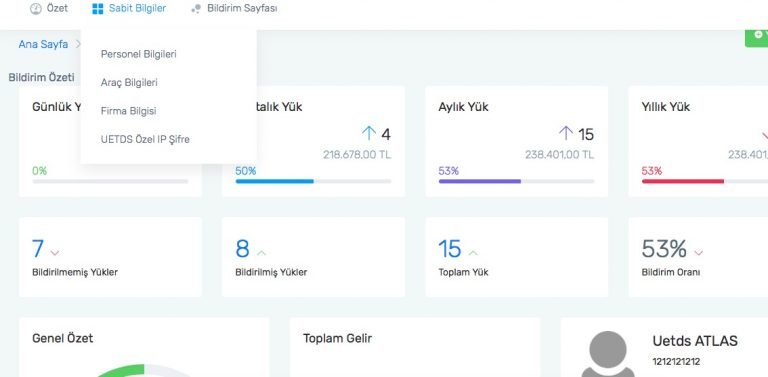Click the down chevron beside 53% Bildirim Oranı

698,253
